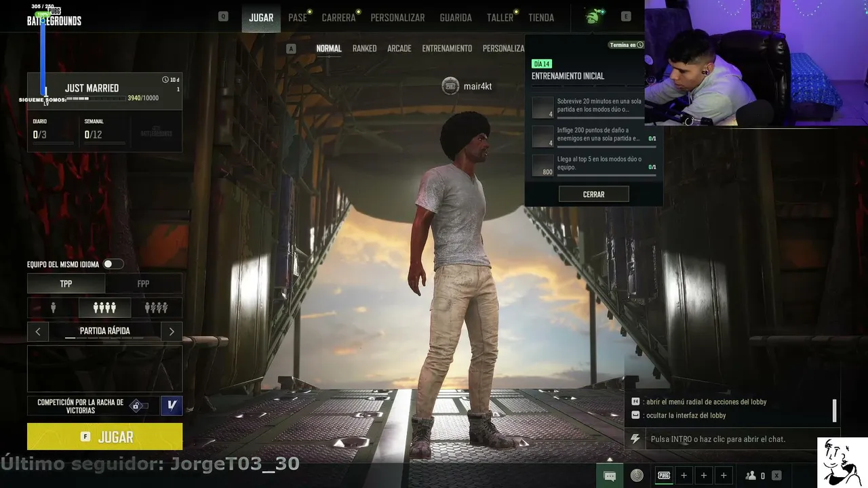This screenshot has width=868, height=488.
Task: Click PARTIDA RÁPIDA match type label
Action: tap(104, 331)
